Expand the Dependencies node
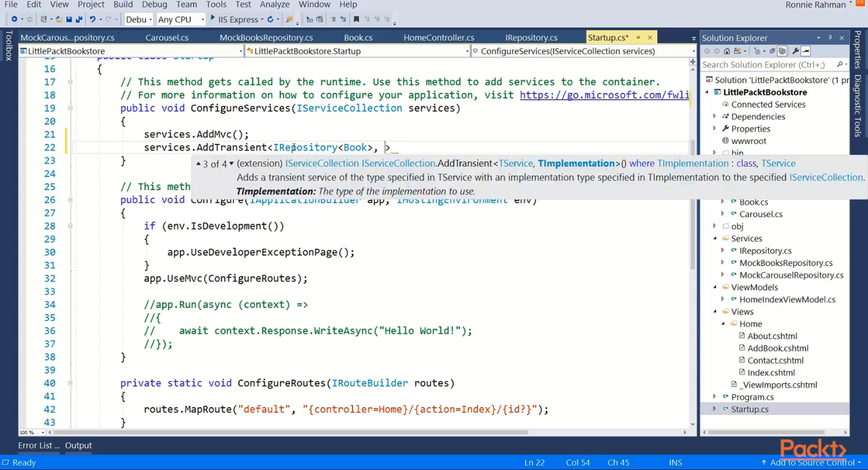 point(715,116)
